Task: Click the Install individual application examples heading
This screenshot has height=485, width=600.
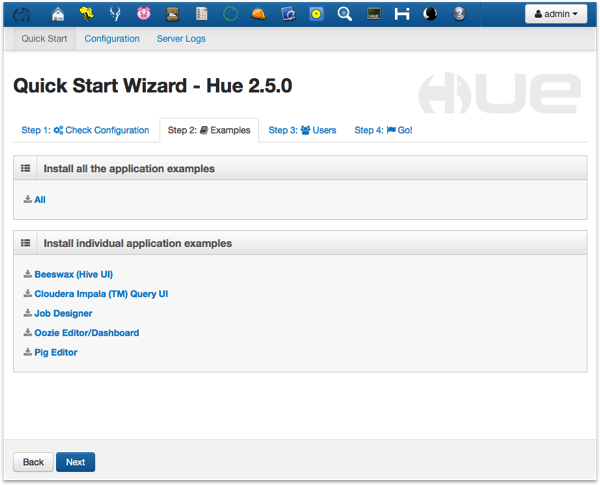Action: 138,243
